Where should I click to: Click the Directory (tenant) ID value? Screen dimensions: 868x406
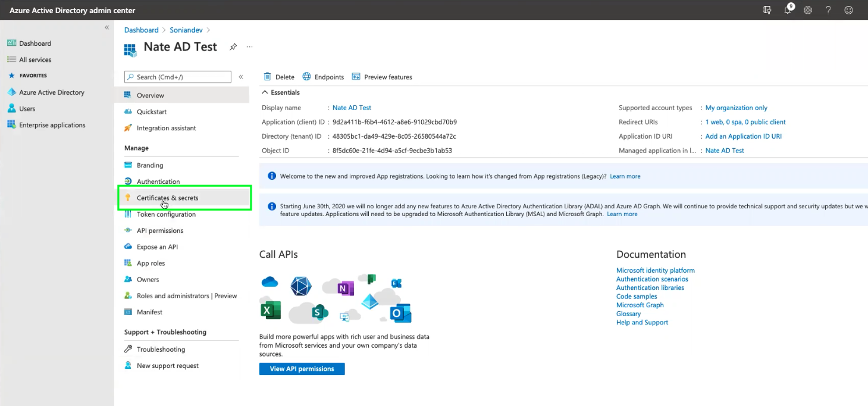[394, 136]
